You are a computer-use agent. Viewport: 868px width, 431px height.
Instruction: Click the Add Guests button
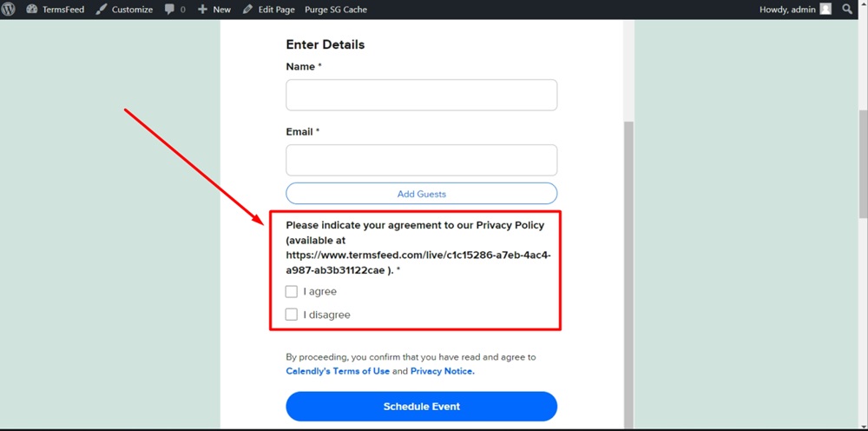tap(421, 194)
